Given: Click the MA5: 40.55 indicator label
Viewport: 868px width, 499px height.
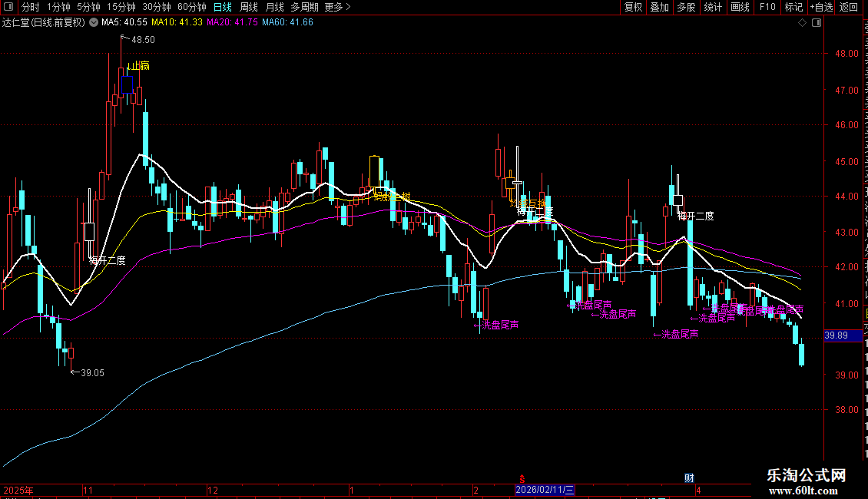Looking at the screenshot, I should click(124, 22).
